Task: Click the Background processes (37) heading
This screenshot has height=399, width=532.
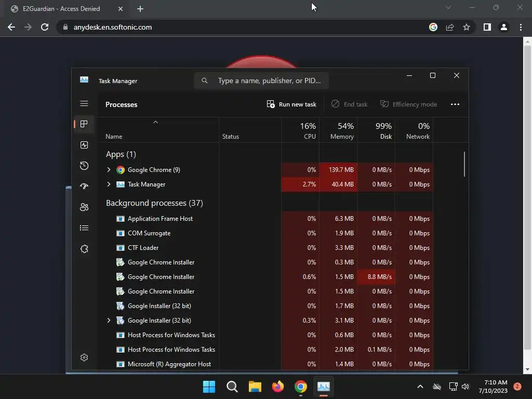Action: tap(154, 203)
